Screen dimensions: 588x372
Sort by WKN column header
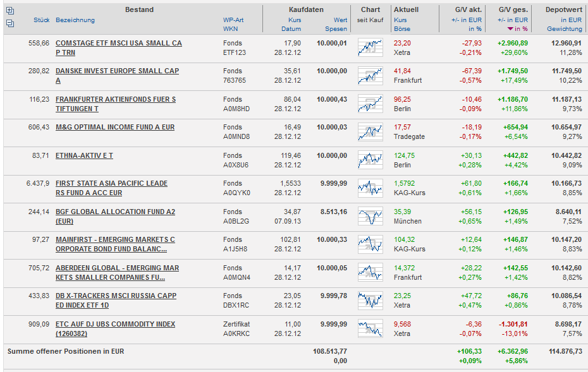coord(230,29)
